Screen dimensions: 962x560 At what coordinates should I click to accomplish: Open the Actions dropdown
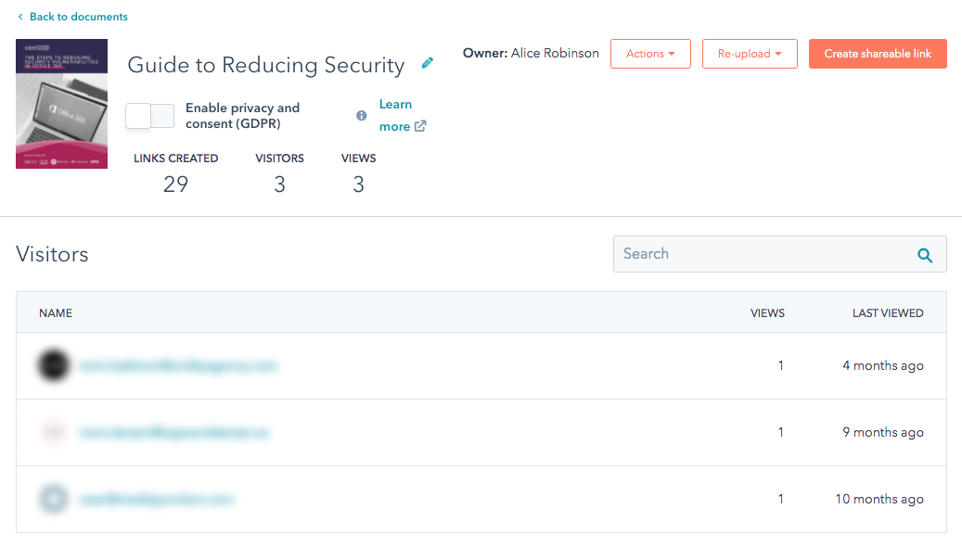(x=649, y=54)
